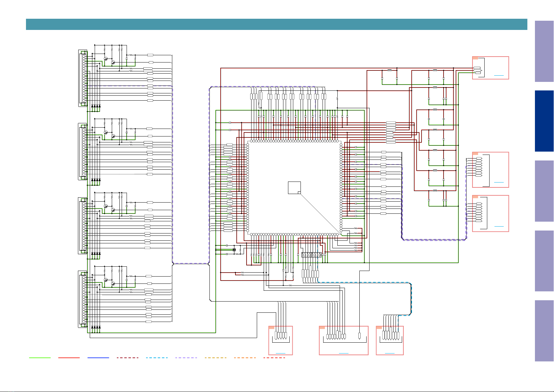
Task: Select the bottommost purple side tab
Action: click(544, 331)
